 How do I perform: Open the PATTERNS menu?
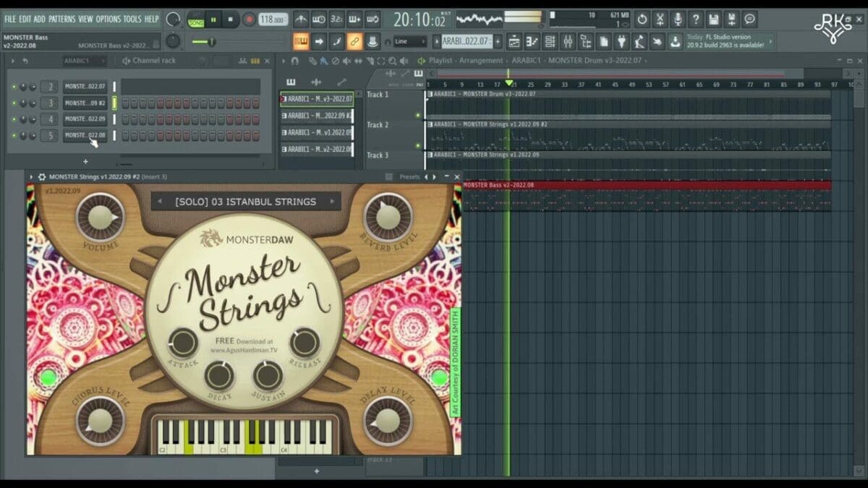pyautogui.click(x=62, y=19)
